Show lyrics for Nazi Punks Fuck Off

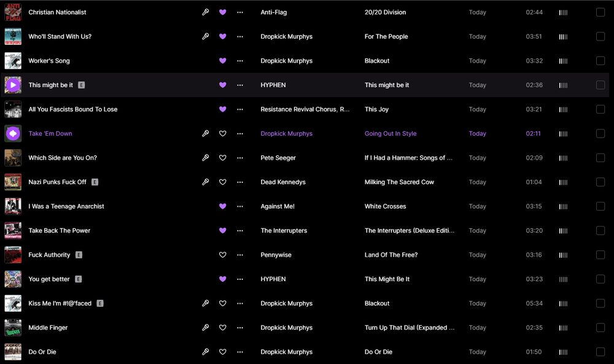206,182
